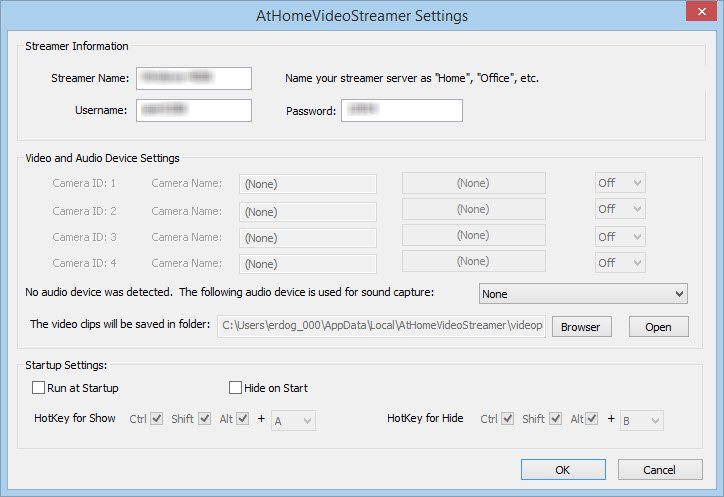Select Camera ID 4 name field
The width and height of the screenshot is (724, 497).
pyautogui.click(x=308, y=264)
